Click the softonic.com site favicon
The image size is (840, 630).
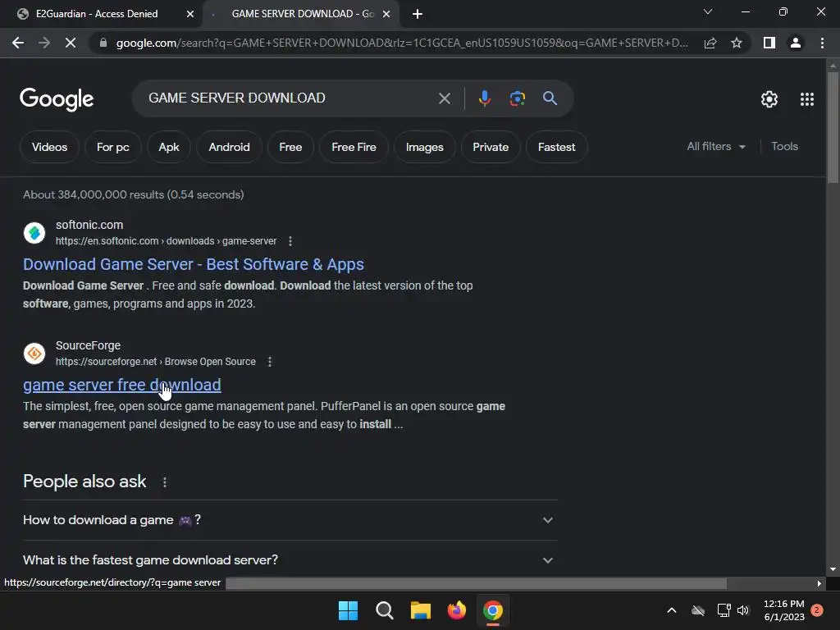(34, 233)
